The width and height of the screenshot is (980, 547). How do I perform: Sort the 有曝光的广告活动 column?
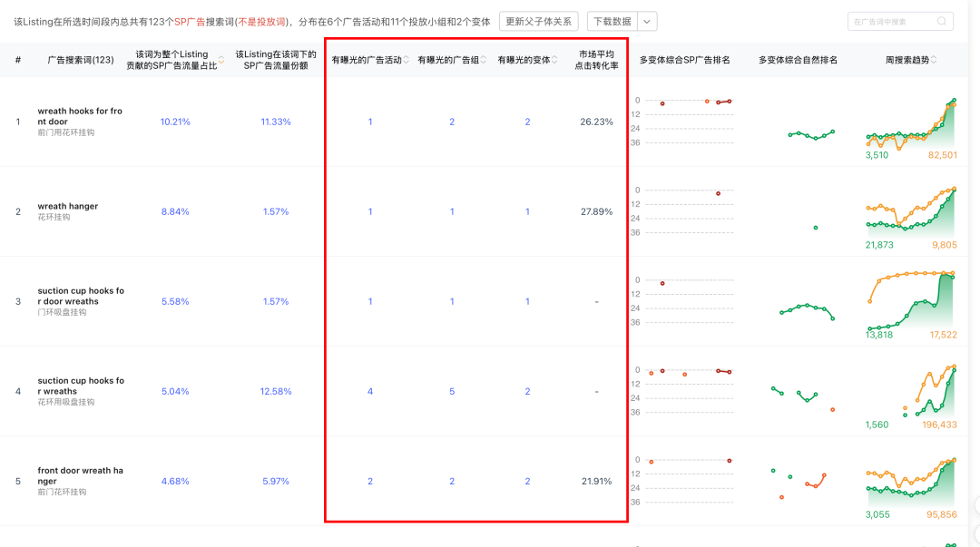point(407,60)
